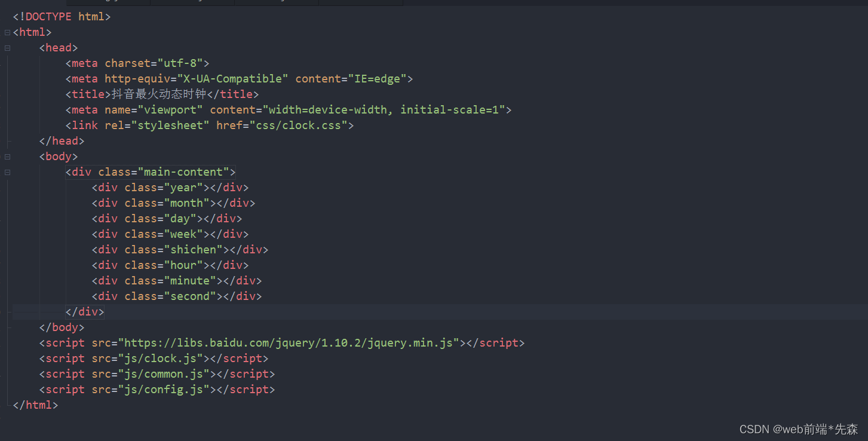Collapse the <head> section fold marker
This screenshot has width=868, height=441.
7,47
